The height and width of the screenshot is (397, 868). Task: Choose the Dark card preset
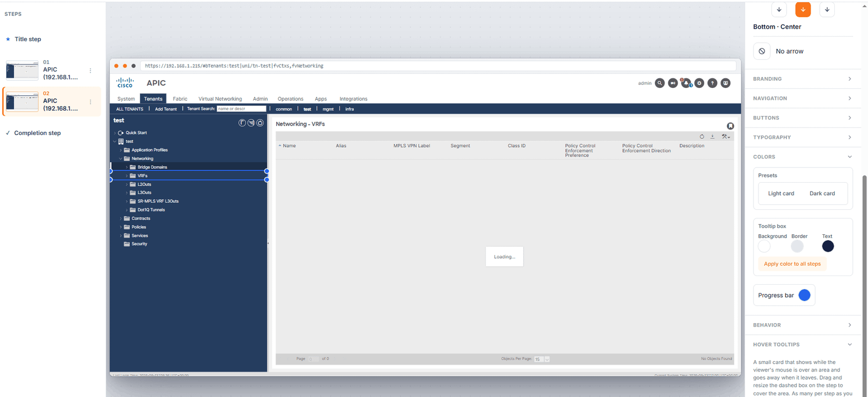coord(822,194)
